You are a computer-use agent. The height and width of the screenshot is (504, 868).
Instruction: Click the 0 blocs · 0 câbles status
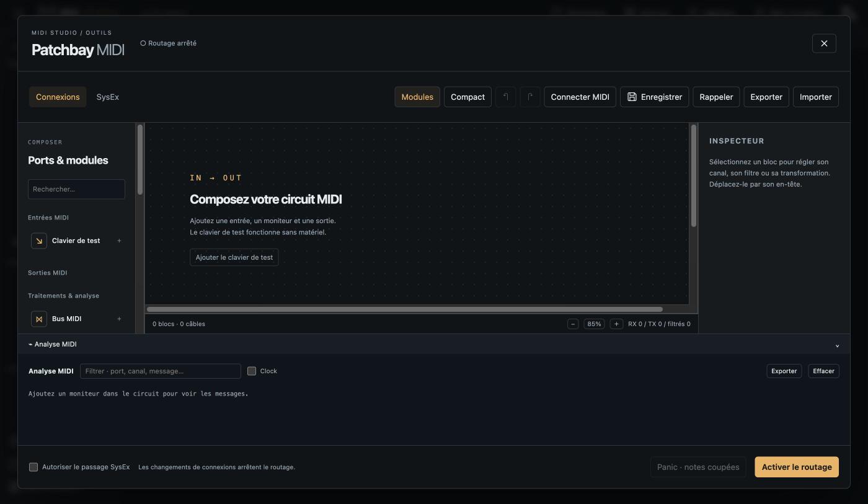coord(179,324)
